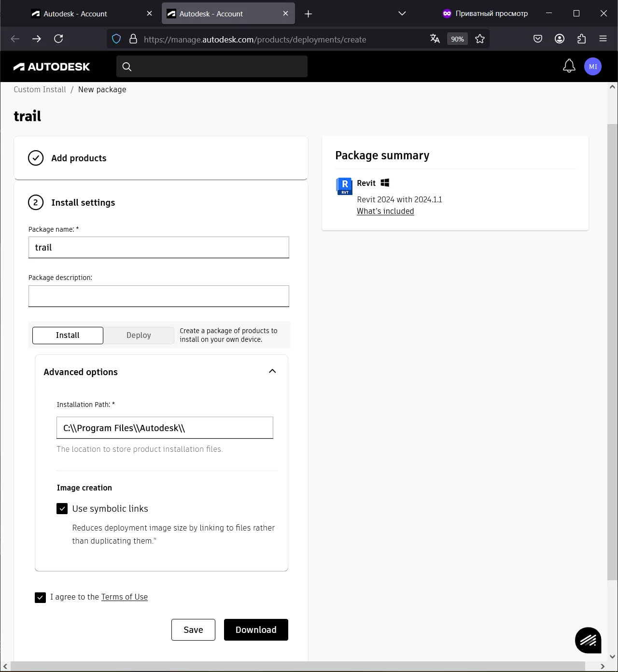Open the What's included link
Image resolution: width=618 pixels, height=672 pixels.
[x=385, y=211]
